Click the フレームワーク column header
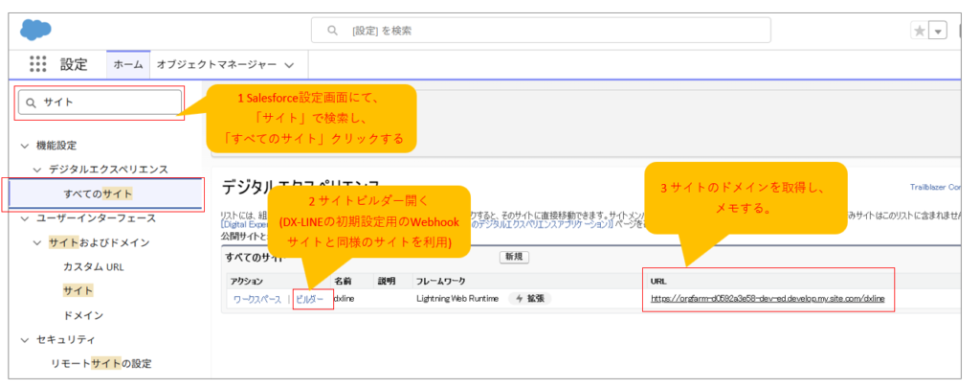 (x=440, y=281)
